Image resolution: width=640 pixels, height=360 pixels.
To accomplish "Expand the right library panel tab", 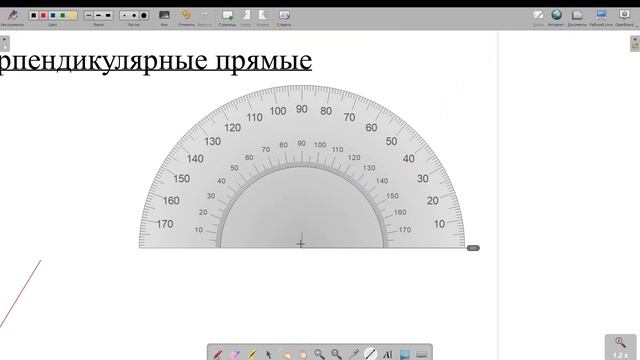I will (x=635, y=44).
